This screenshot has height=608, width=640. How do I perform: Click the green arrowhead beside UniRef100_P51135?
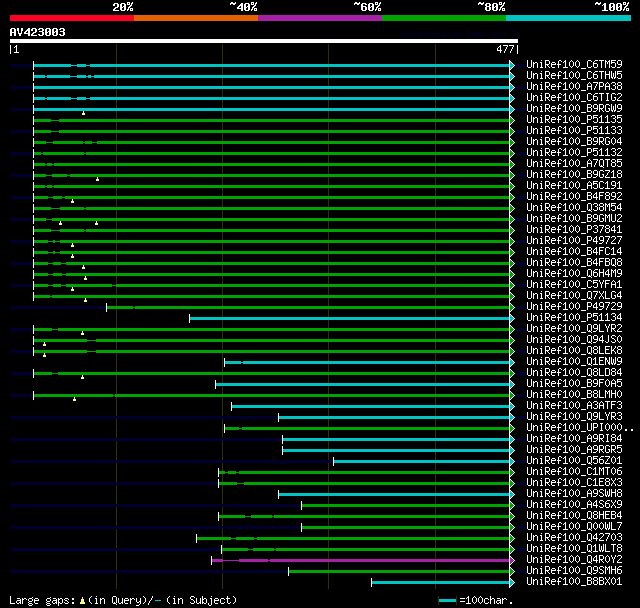coord(512,120)
